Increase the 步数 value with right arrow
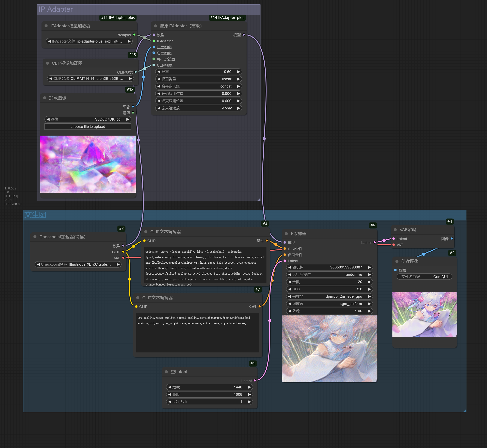Image resolution: width=487 pixels, height=448 pixels. pos(369,282)
